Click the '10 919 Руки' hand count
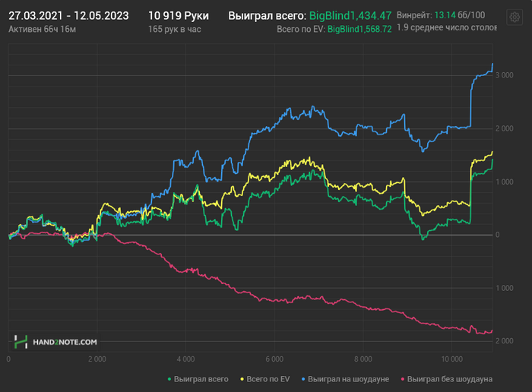 [179, 16]
